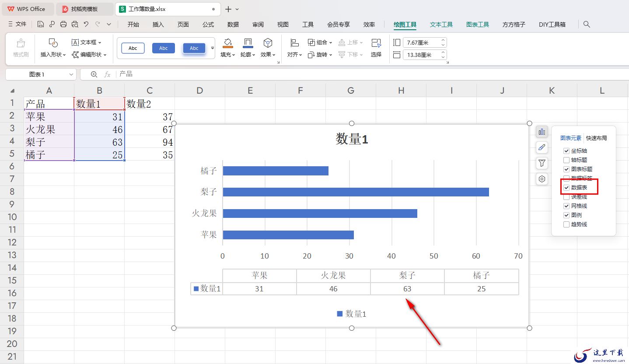Open the Selection Pane (选择) icon

[376, 43]
